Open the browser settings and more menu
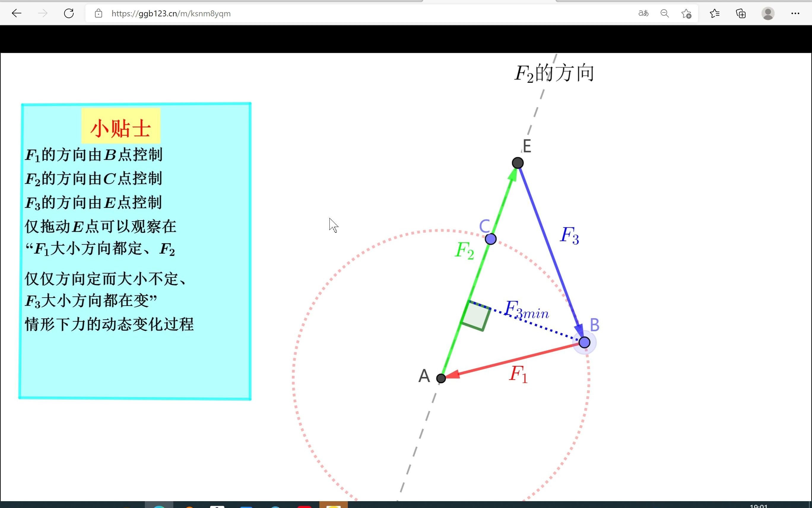 795,13
